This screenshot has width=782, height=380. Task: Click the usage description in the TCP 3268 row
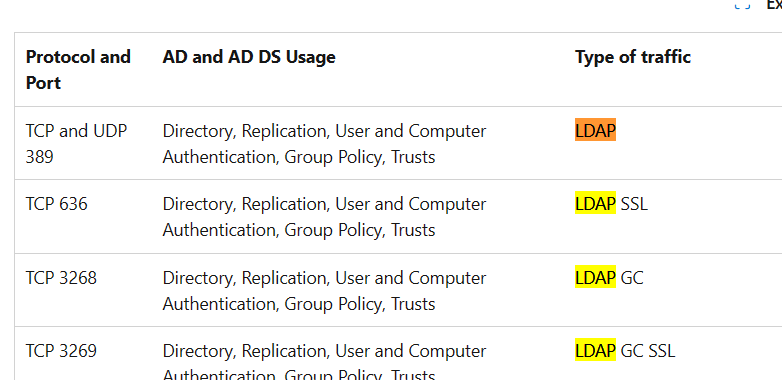pyautogui.click(x=324, y=290)
